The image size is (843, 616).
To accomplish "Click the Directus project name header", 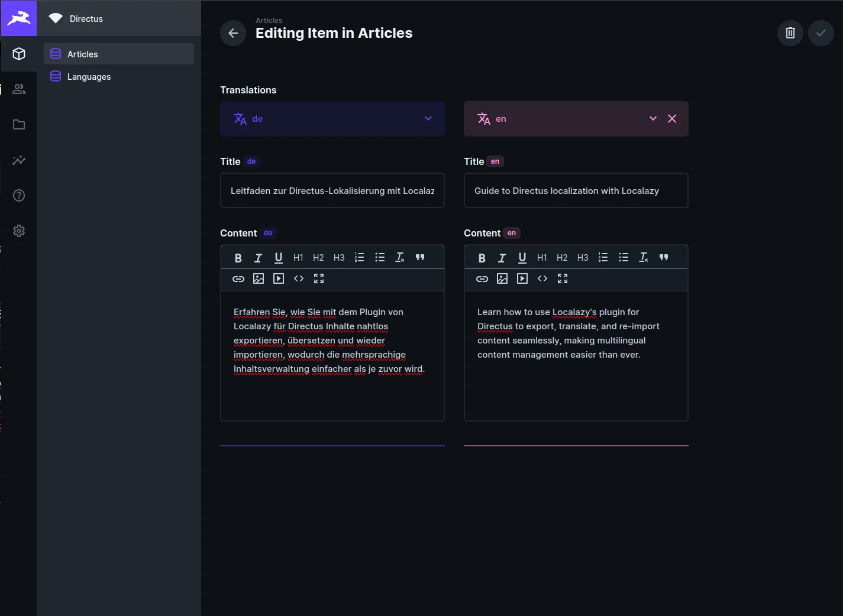I will click(119, 18).
